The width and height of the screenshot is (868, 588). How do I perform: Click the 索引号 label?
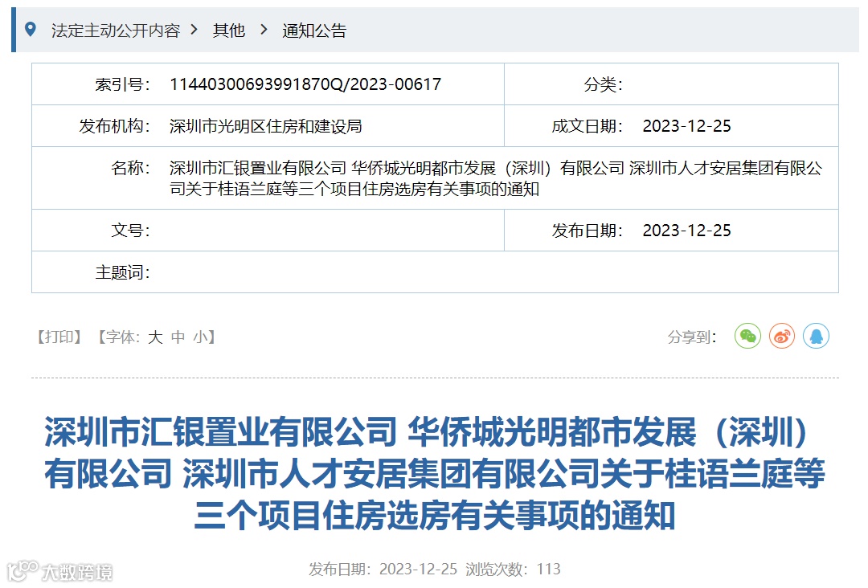122,84
